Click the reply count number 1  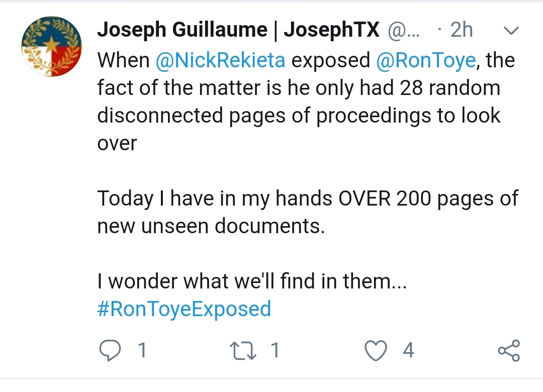click(142, 350)
